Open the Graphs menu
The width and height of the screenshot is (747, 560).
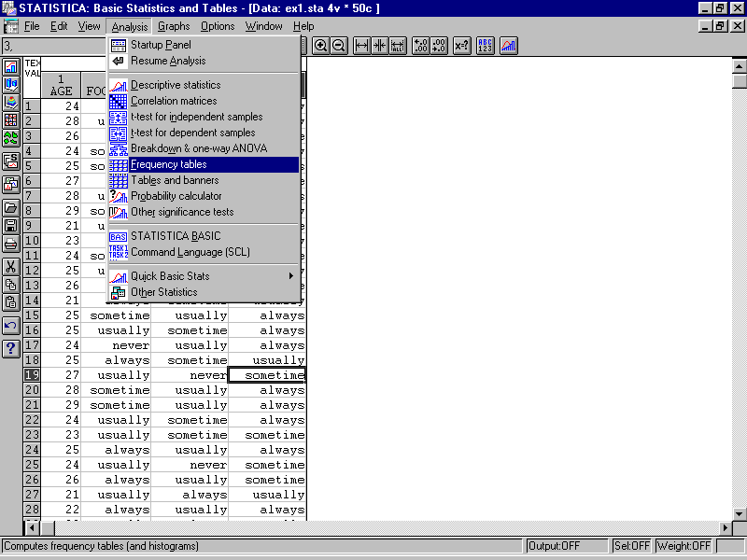[174, 26]
